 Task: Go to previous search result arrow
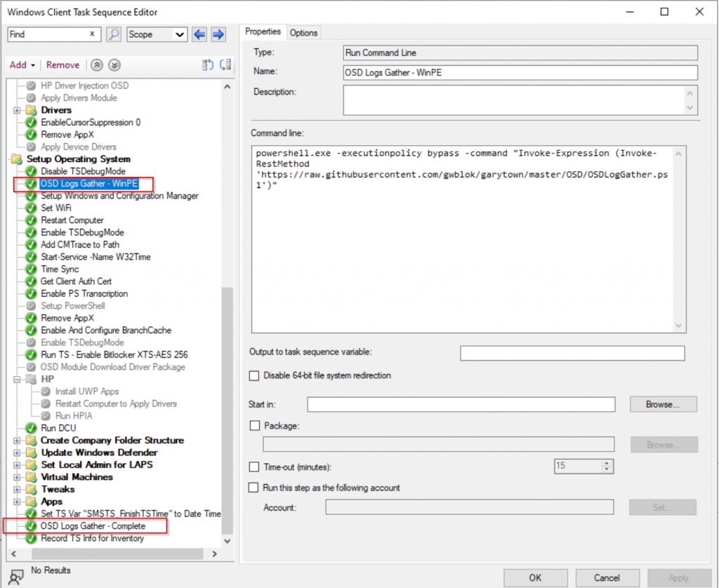tap(199, 34)
